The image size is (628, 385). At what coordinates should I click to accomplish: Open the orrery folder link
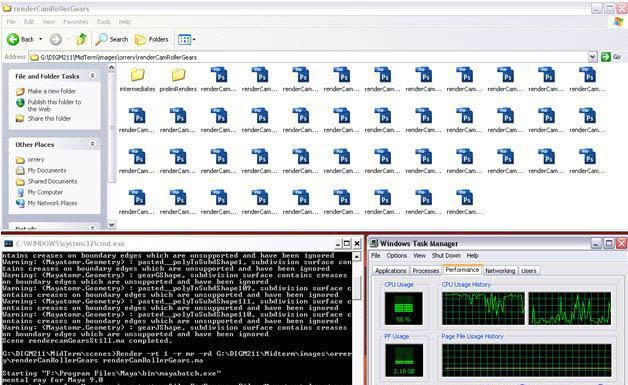[36, 159]
